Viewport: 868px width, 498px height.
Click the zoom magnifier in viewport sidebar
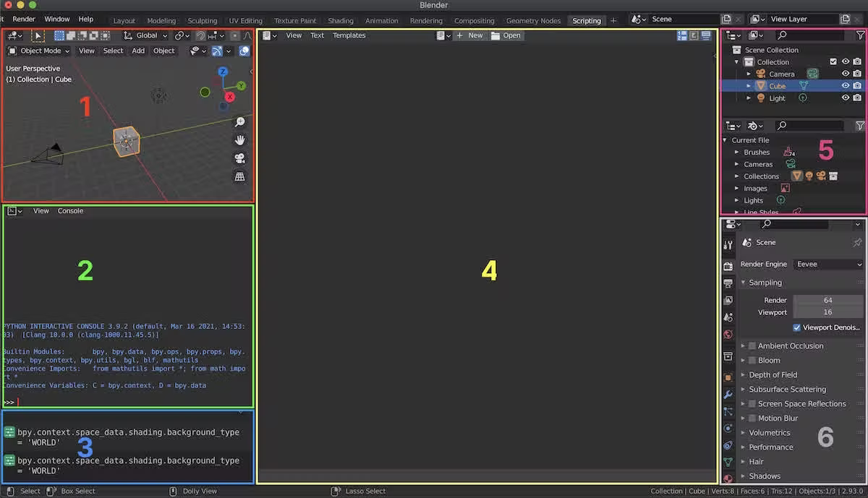tap(239, 121)
